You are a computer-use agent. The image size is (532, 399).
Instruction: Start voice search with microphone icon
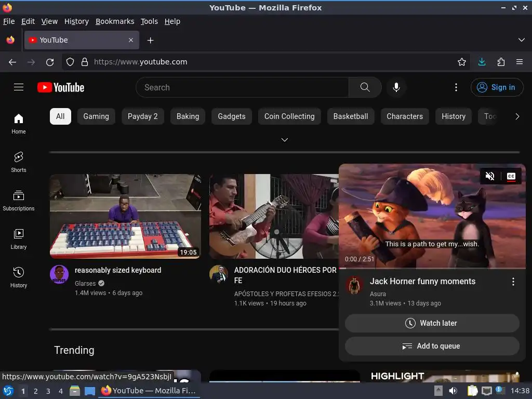pyautogui.click(x=396, y=87)
